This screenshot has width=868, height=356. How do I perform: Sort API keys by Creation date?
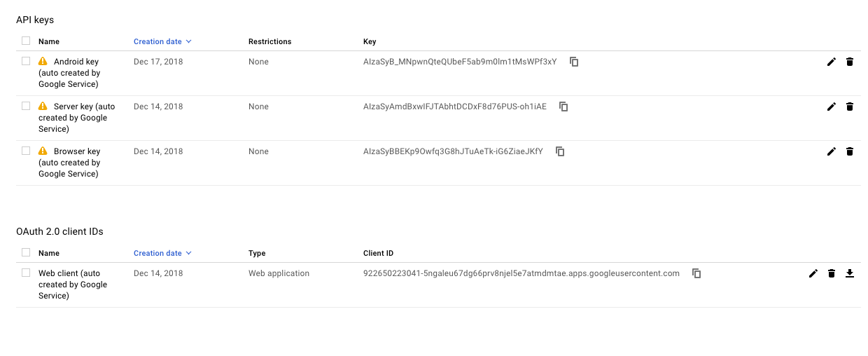pos(162,41)
